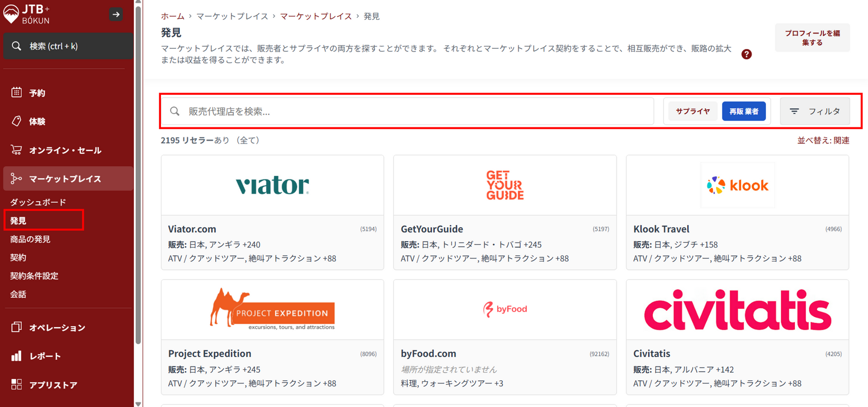Screen dimensions: 868x407
Task: Select 発見 in the sidebar
Action: point(18,220)
